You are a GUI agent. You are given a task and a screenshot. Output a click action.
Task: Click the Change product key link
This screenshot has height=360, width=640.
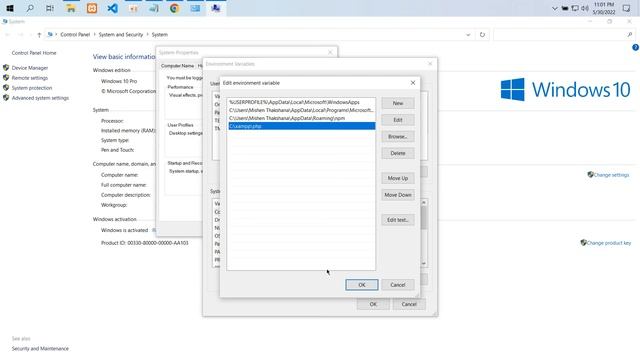pos(609,243)
